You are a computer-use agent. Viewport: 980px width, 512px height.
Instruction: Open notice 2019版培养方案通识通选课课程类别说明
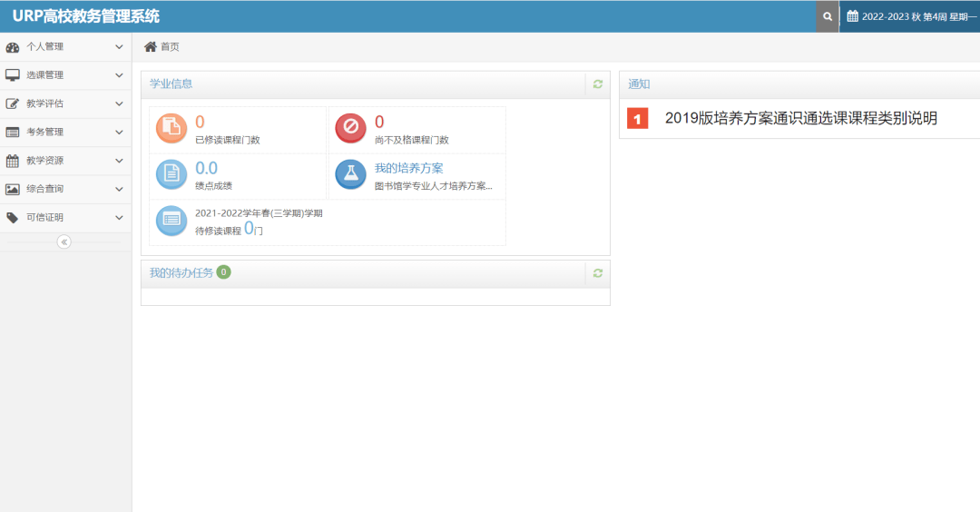[x=800, y=118]
